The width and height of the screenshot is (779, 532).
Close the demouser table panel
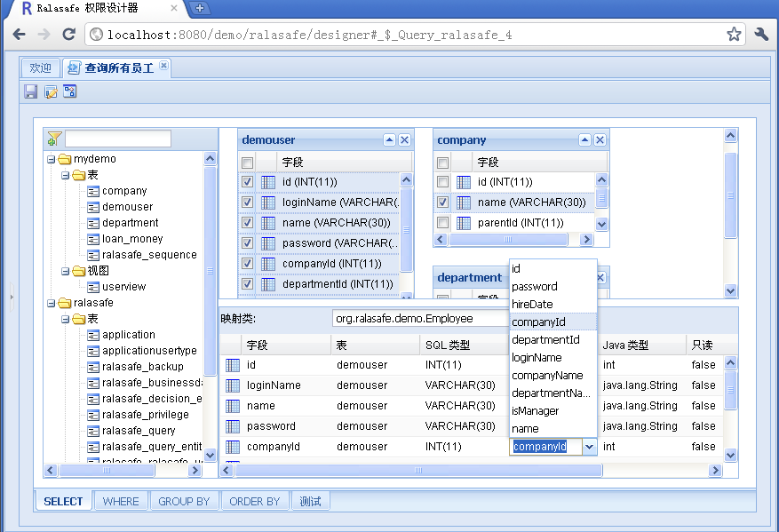click(404, 140)
